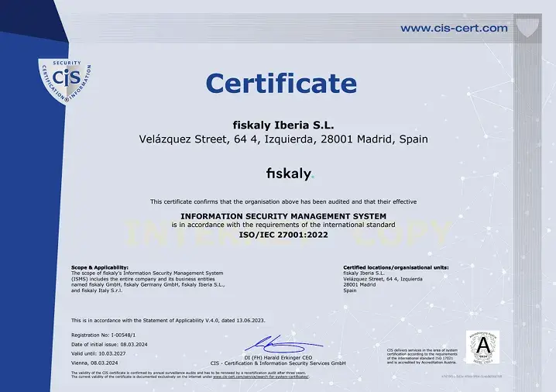Click the Statement of Applicability V.4.0 sentence

(168, 321)
